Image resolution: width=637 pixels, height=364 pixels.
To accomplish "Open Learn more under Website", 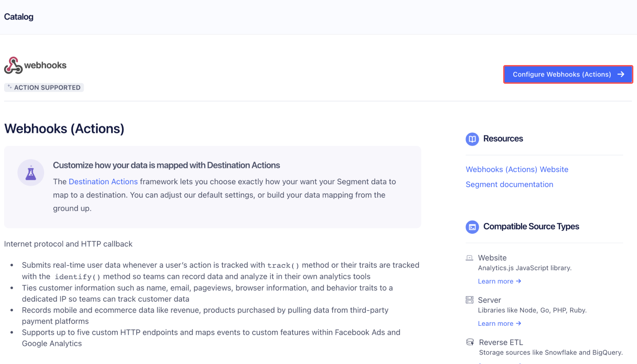I will pyautogui.click(x=500, y=281).
